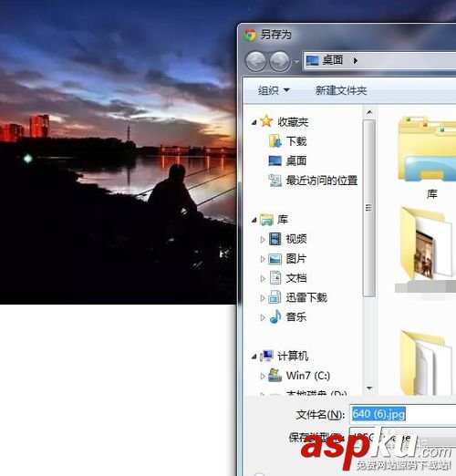Expand the Win7 (C:) drive node
This screenshot has height=476, width=456.
tap(263, 377)
